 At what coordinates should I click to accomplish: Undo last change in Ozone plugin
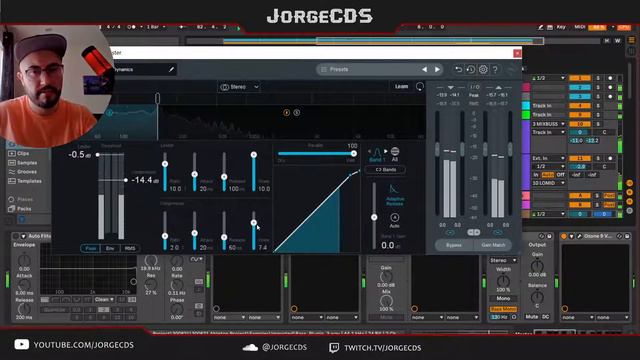pos(458,69)
